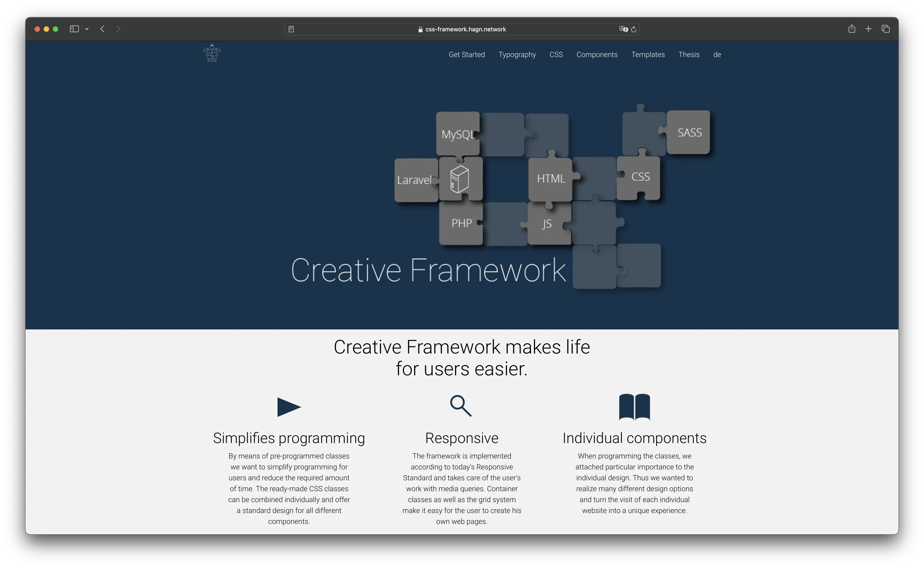Switch the language to de

pos(717,55)
